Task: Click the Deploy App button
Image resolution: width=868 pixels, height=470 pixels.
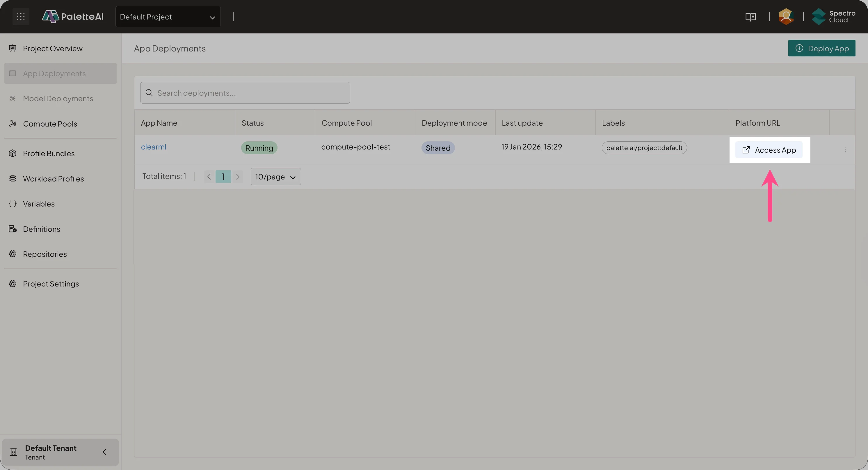Action: [x=821, y=48]
